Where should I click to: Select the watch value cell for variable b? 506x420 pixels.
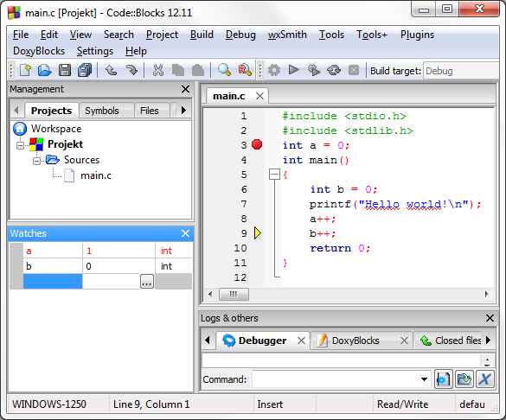[x=118, y=266]
